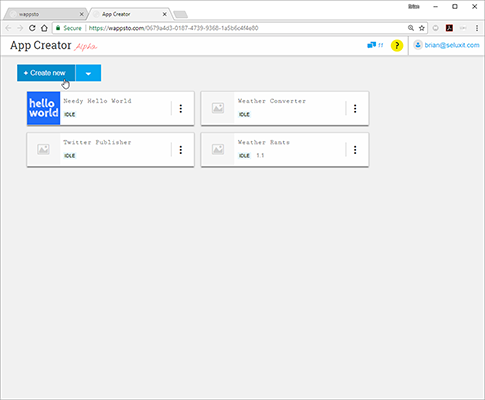
Task: Open three-dot menu for Needy Hello World
Action: [x=181, y=108]
